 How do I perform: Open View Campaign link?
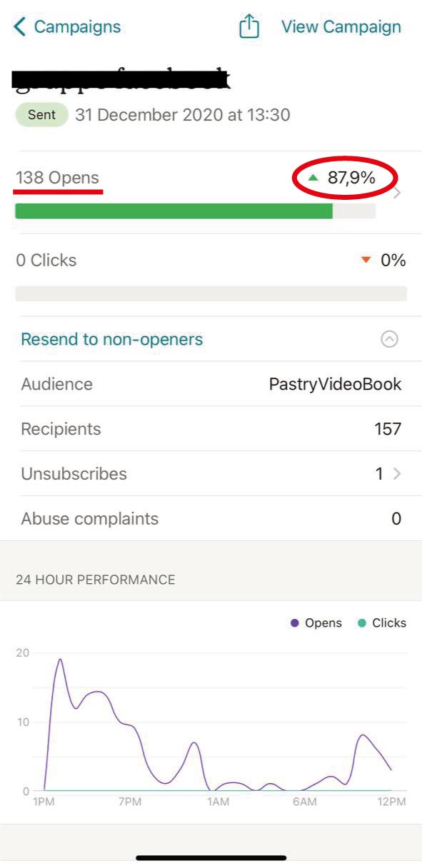point(341,27)
